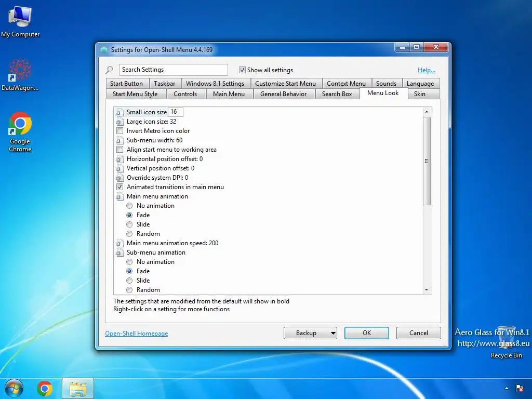Screen dimensions: 532x399
Task: Select the Large icon size: 32 setting
Action: 151,122
